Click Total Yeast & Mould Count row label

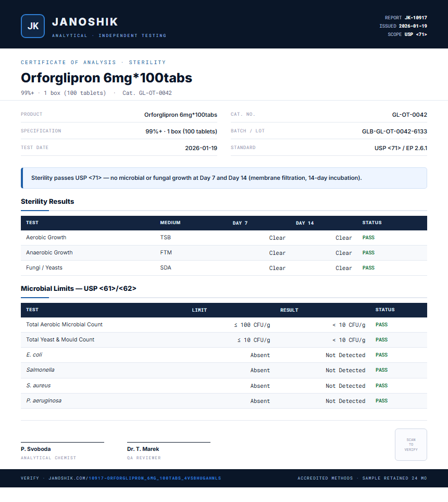click(60, 339)
